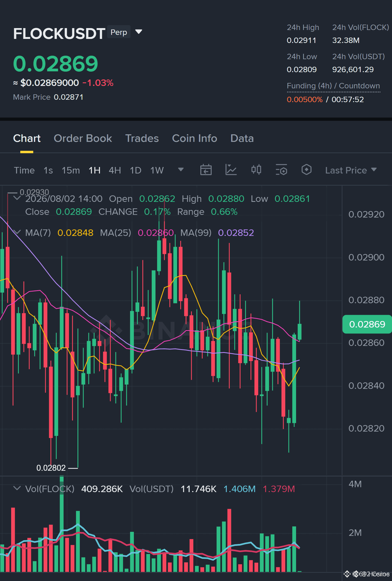Click the Funding (4h) / Countdown label
This screenshot has height=581, width=392.
pyautogui.click(x=333, y=86)
